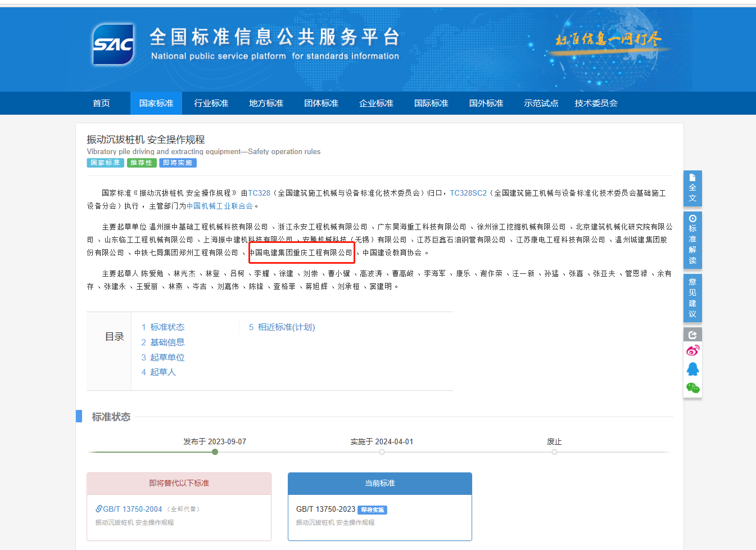Image resolution: width=756 pixels, height=550 pixels.
Task: Jump to 5 相近标准(计划) in contents
Action: pyautogui.click(x=282, y=327)
